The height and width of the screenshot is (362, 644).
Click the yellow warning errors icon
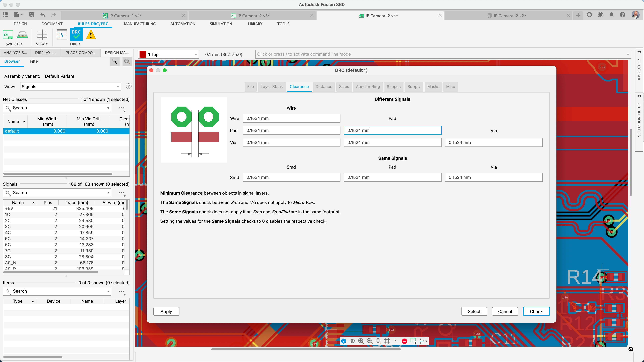coord(91,35)
